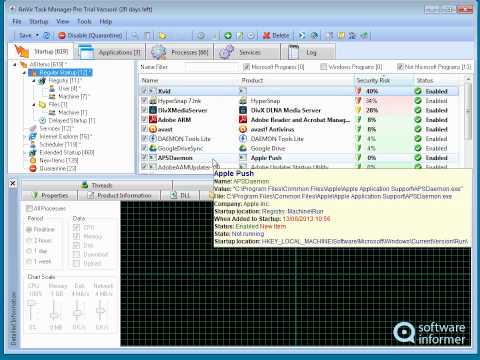The height and width of the screenshot is (360, 480).
Task: Click the GoogleDriveSync row icon
Action: coord(153,148)
